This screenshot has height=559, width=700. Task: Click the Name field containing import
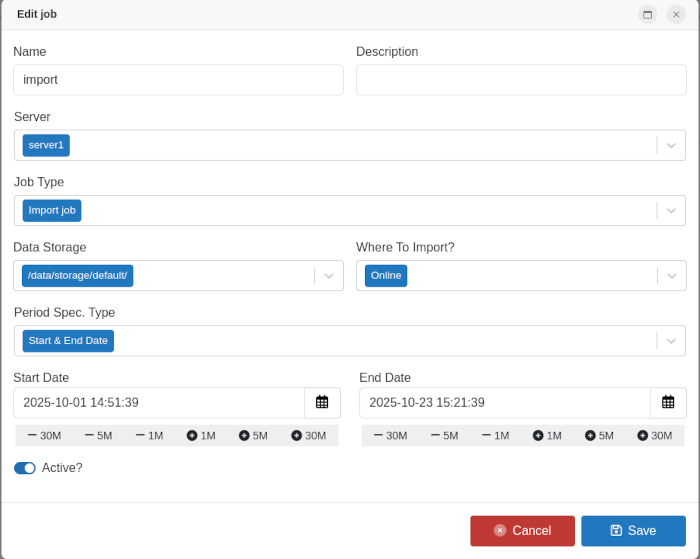(178, 80)
